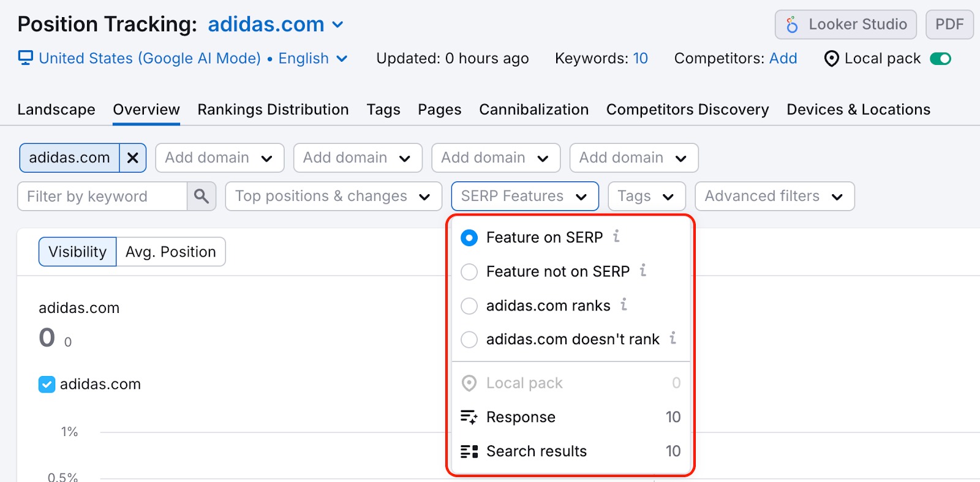Image resolution: width=980 pixels, height=482 pixels.
Task: Open the Cannibalization tab
Action: 533,110
